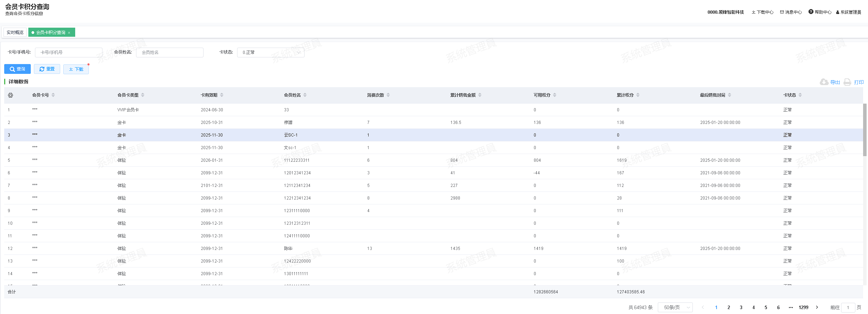Image resolution: width=868 pixels, height=314 pixels.
Task: Expand the card status dropdown
Action: click(270, 53)
